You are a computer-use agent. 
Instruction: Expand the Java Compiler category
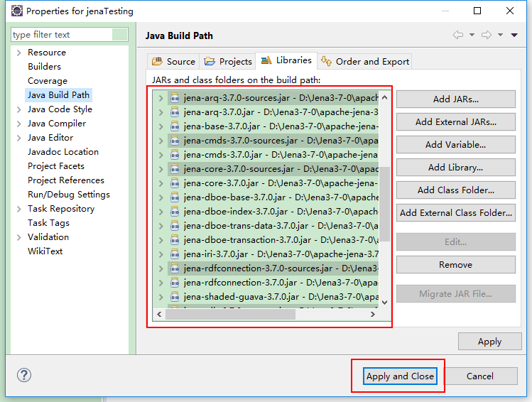18,124
